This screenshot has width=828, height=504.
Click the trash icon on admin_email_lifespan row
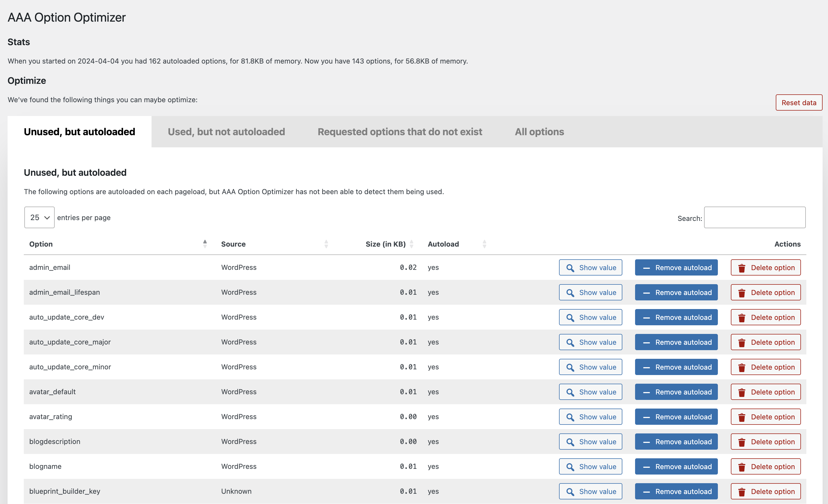(x=741, y=292)
